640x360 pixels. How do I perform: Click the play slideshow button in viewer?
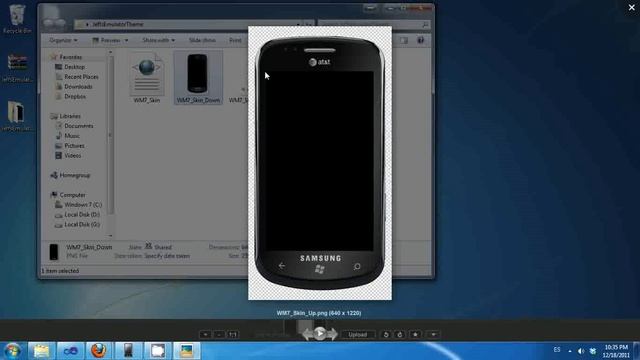[x=320, y=333]
